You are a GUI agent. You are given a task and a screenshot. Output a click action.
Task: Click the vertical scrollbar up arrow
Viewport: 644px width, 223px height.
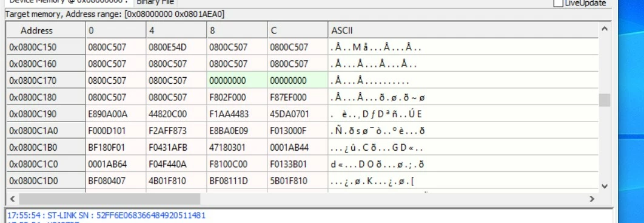(604, 29)
